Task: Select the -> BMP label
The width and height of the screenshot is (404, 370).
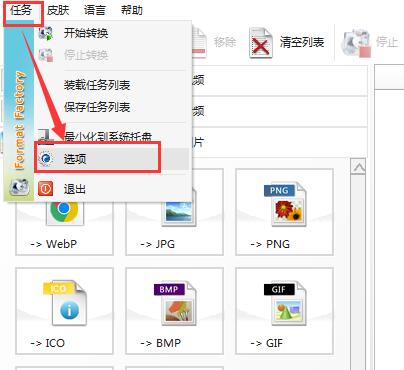Action: (161, 343)
